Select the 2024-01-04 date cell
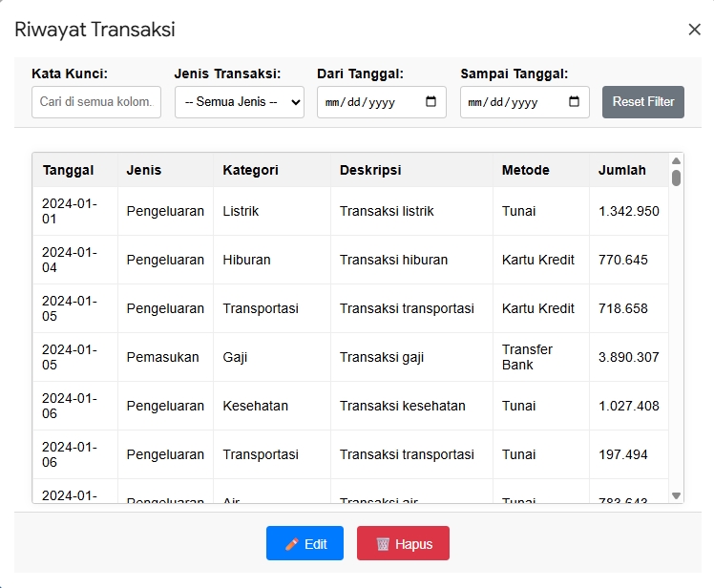Image resolution: width=714 pixels, height=588 pixels. click(75, 260)
